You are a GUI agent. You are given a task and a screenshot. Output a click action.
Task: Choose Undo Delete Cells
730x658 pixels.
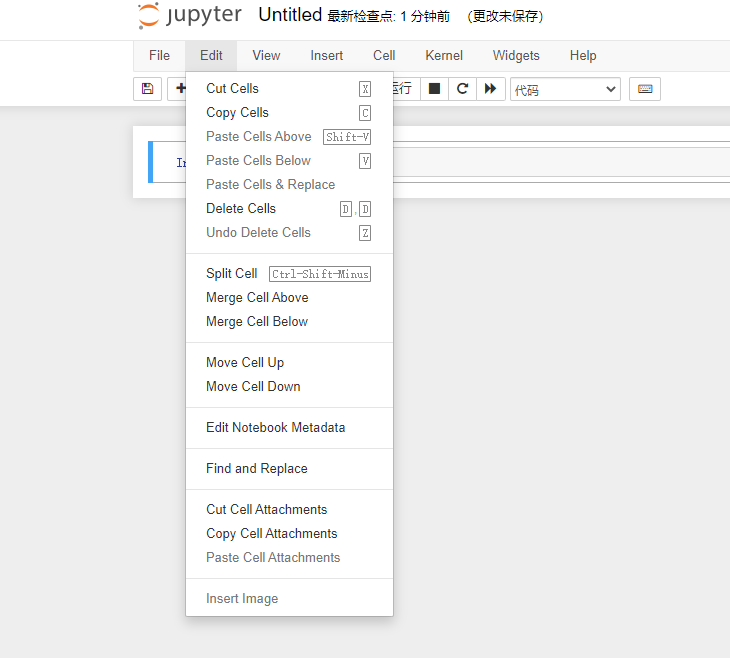[x=289, y=232]
